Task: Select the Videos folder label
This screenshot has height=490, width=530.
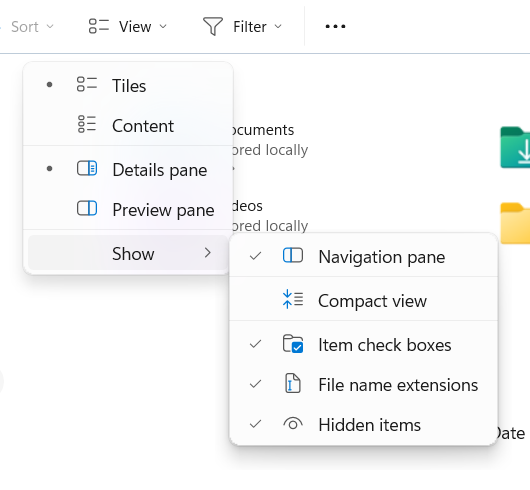Action: click(247, 206)
